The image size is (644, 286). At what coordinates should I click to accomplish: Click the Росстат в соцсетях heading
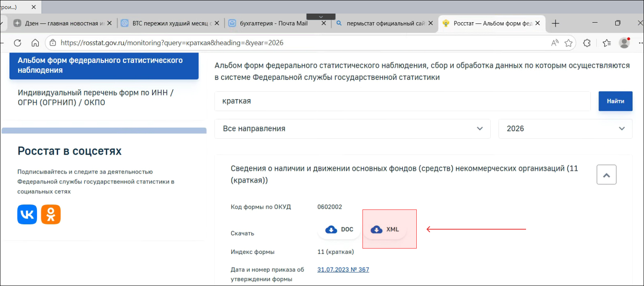tap(69, 151)
